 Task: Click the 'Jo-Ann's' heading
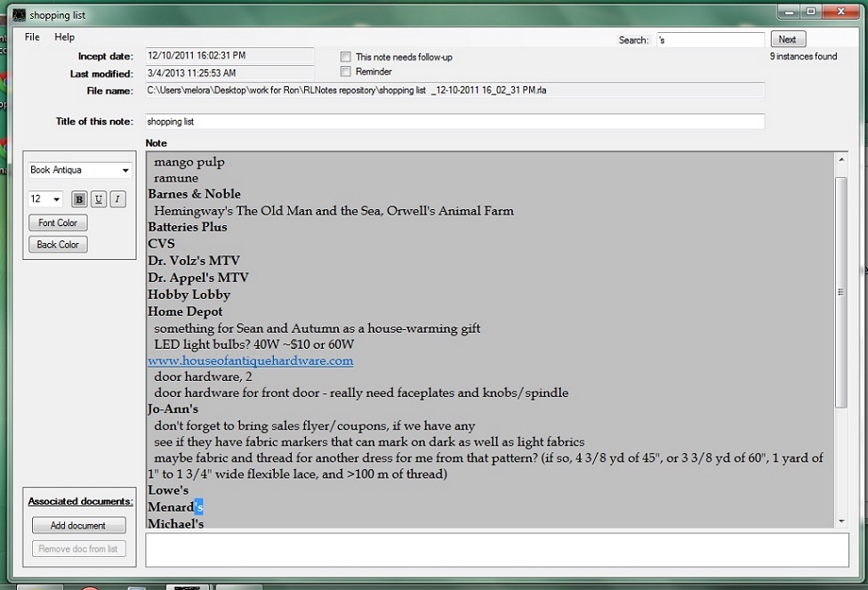tap(173, 408)
